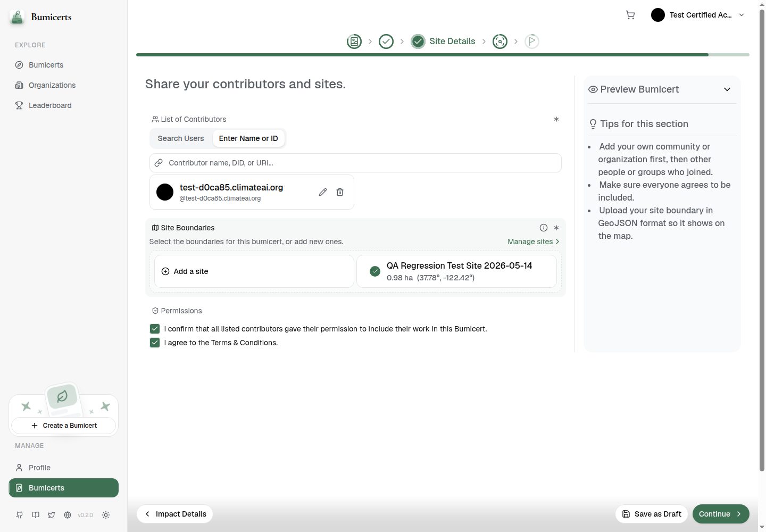This screenshot has height=532, width=766.
Task: Deselect the QA Regression Test Site card
Action: click(x=456, y=271)
